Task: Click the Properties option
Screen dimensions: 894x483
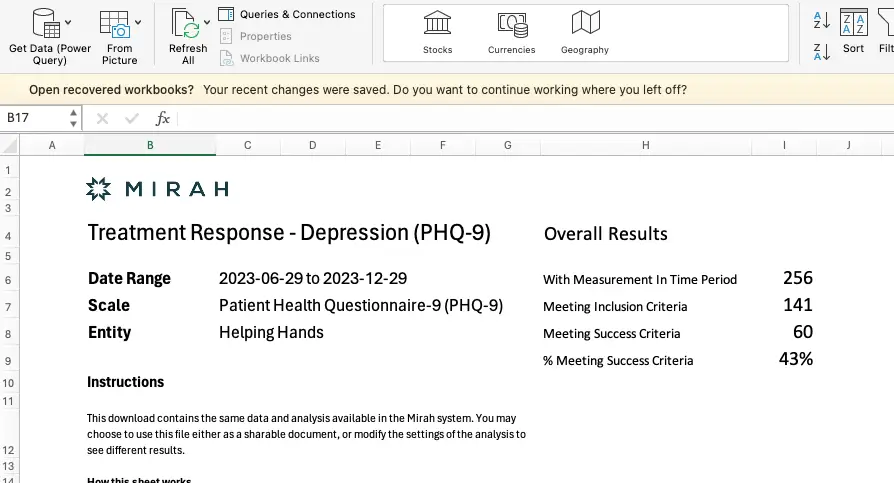Action: 255,36
